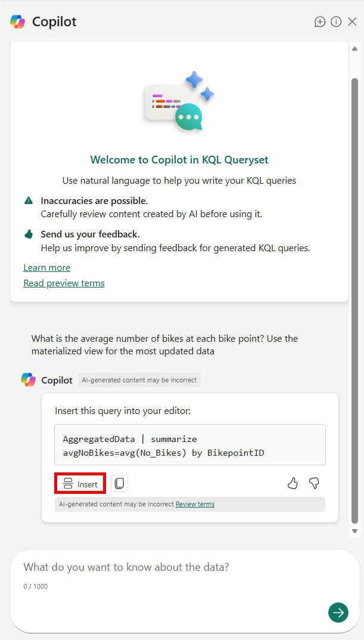Send the question with the arrow button
The height and width of the screenshot is (640, 364).
point(338,612)
